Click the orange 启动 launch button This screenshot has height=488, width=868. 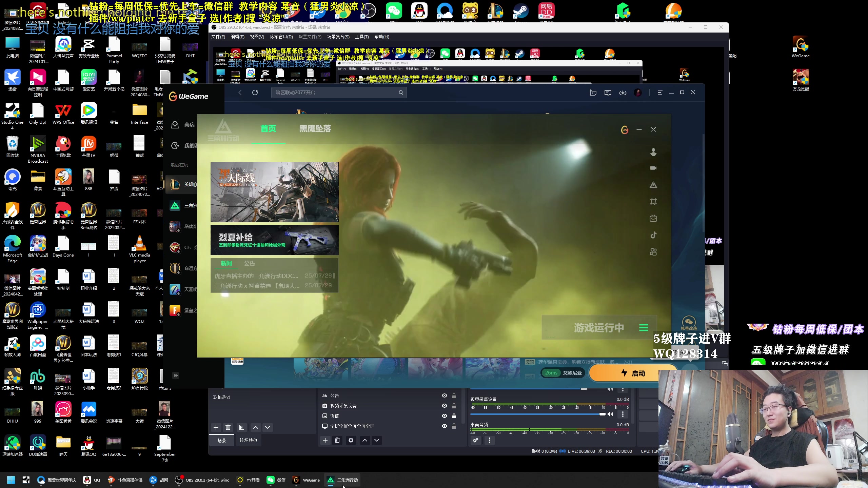coord(633,373)
